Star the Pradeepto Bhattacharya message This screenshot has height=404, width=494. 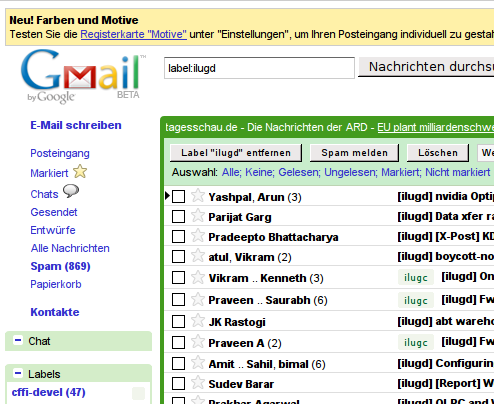coord(198,236)
